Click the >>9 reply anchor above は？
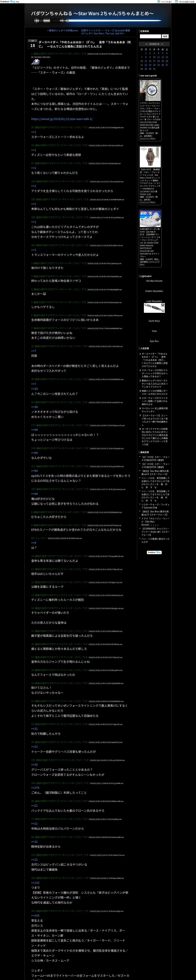The width and height of the screenshot is (196, 980). pos(33,543)
